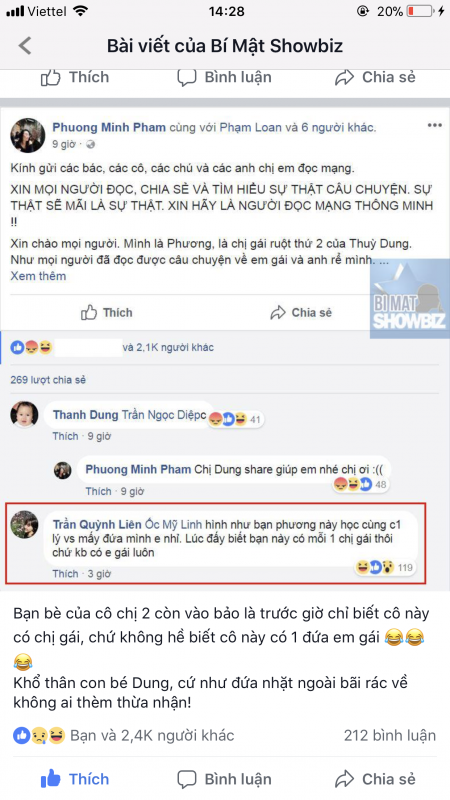Open 212 bình luận comments list
Image resolution: width=450 pixels, height=800 pixels.
pos(390,735)
